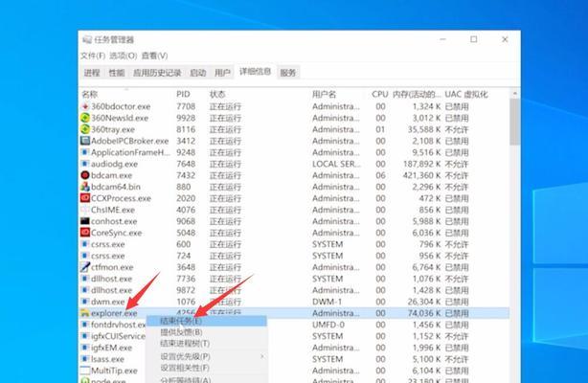This screenshot has height=383, width=588.
Task: Click the CCXProcess.exe red icon
Action: (x=85, y=198)
